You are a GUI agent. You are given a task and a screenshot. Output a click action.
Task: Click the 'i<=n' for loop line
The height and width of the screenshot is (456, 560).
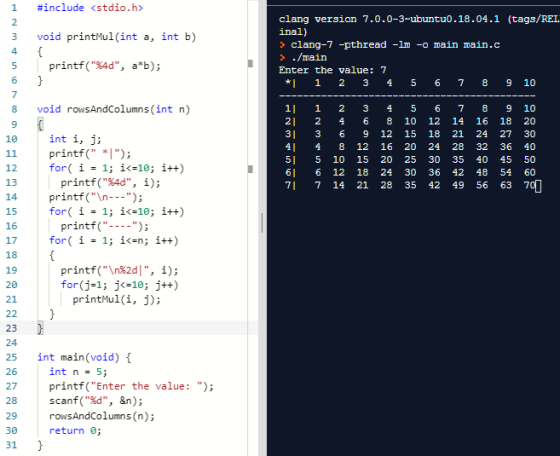coord(114,240)
